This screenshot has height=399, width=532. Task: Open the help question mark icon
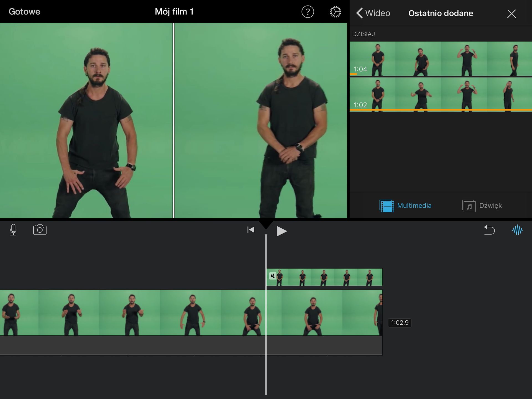pos(308,12)
